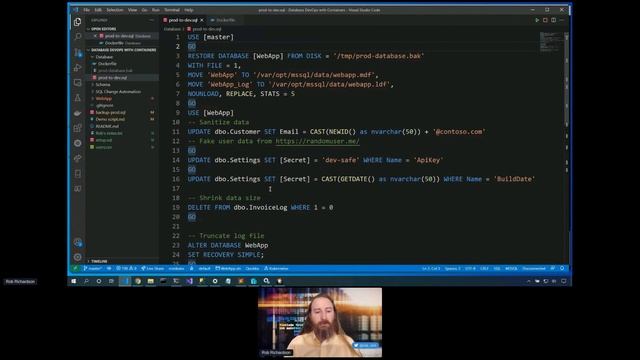Image resolution: width=640 pixels, height=360 pixels.
Task: Click the master branch indicator in the status bar
Action: coord(93,269)
